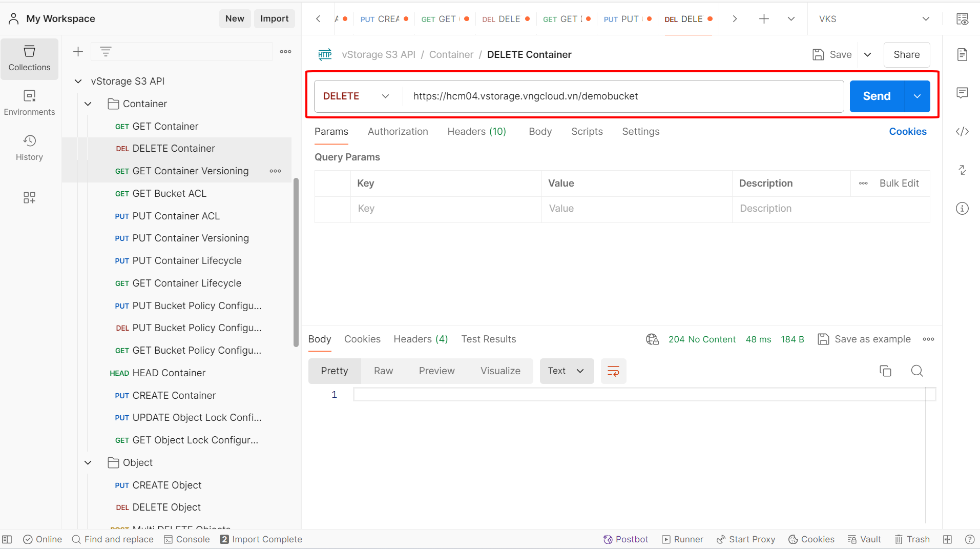Click the Cookies link

click(x=907, y=131)
